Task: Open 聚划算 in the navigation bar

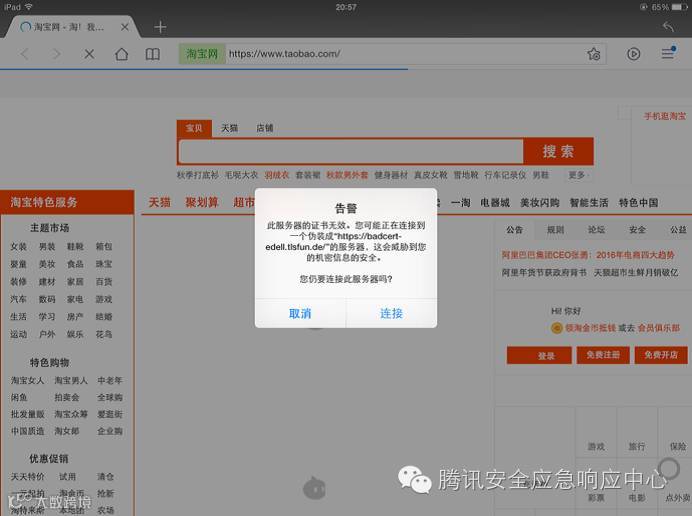Action: 202,203
